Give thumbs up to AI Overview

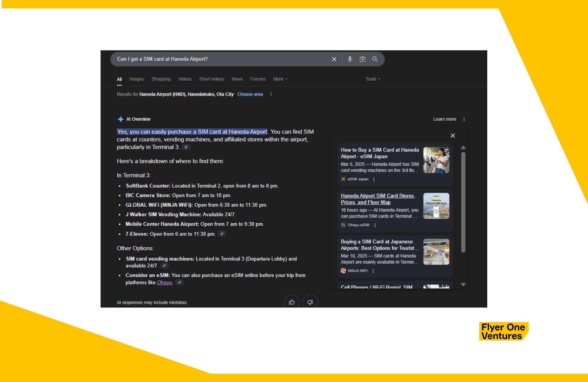(x=292, y=302)
